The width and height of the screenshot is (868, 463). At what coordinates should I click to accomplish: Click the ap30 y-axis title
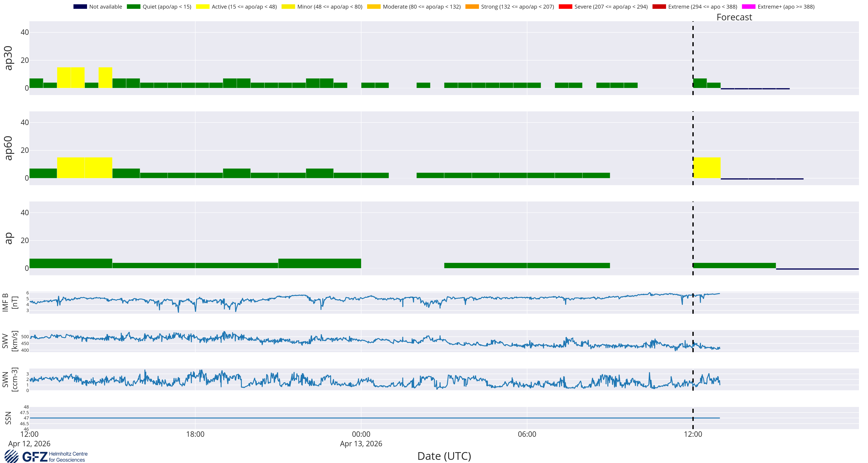pos(8,58)
